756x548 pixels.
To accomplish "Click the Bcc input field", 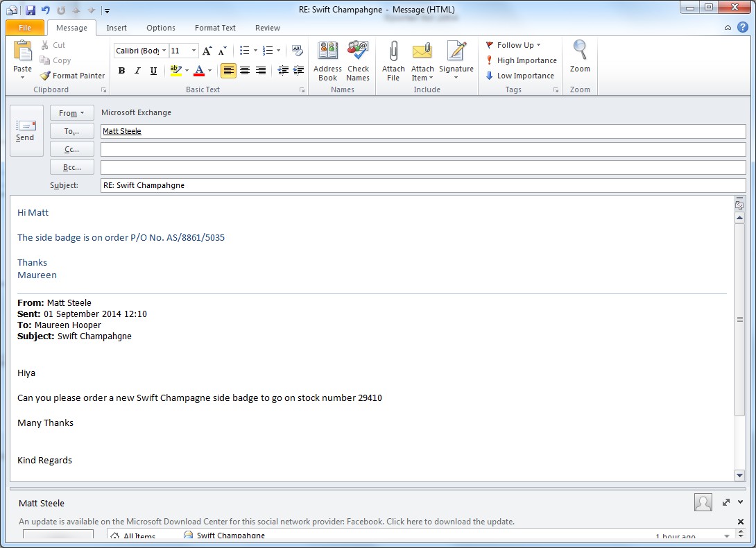I will [423, 167].
